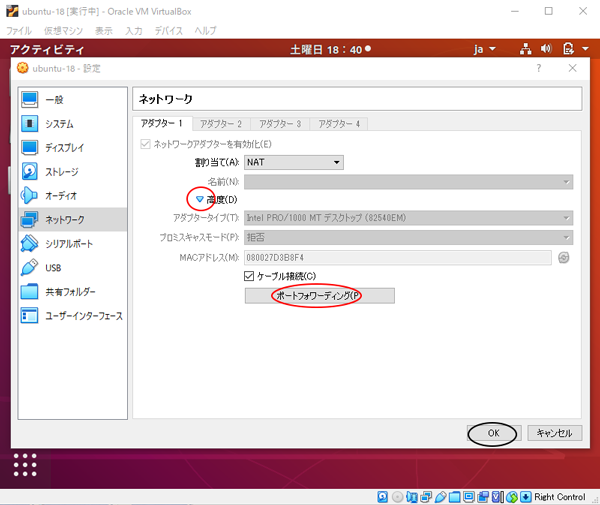Click the Port Forwarding (ポートフォワーディング) button
Image resolution: width=600 pixels, height=505 pixels.
pyautogui.click(x=320, y=296)
